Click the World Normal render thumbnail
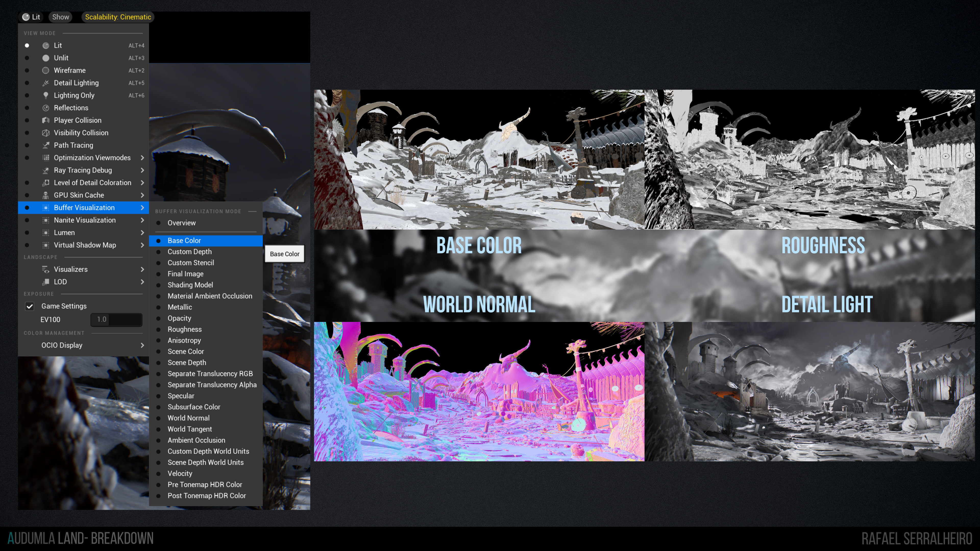Screen dimensions: 980x551 click(x=479, y=392)
